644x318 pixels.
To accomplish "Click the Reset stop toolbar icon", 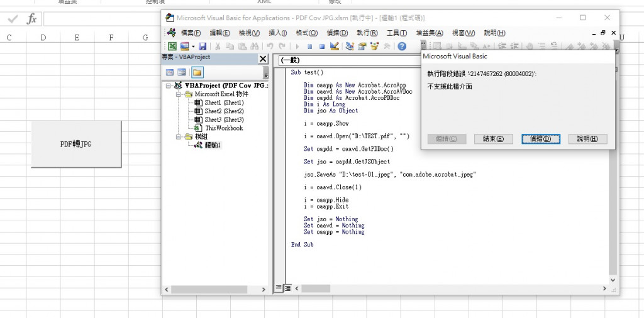I will (x=322, y=47).
